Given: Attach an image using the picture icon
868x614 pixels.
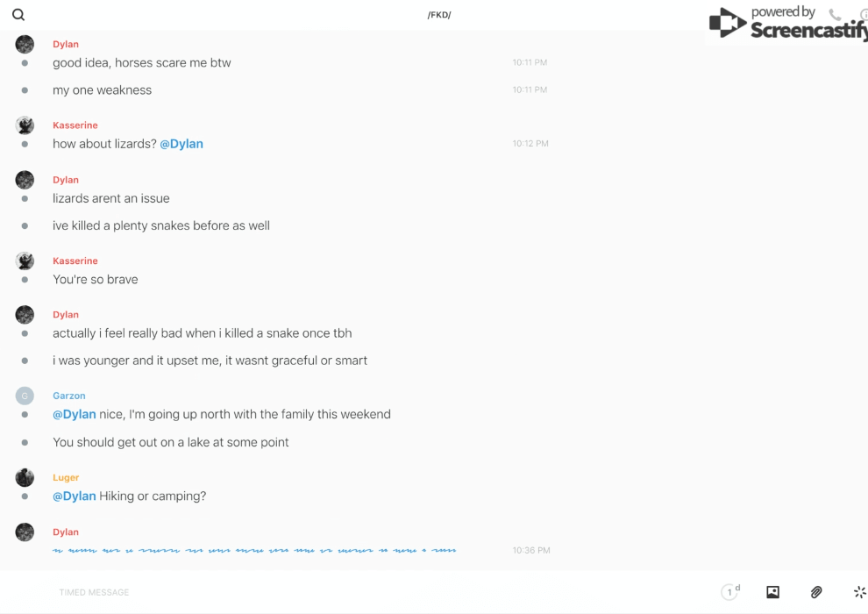Looking at the screenshot, I should click(772, 592).
